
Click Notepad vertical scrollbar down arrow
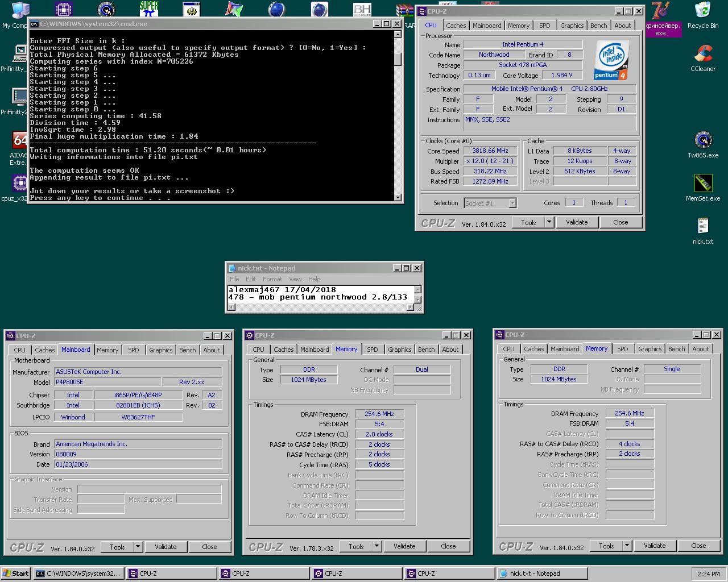[x=418, y=299]
